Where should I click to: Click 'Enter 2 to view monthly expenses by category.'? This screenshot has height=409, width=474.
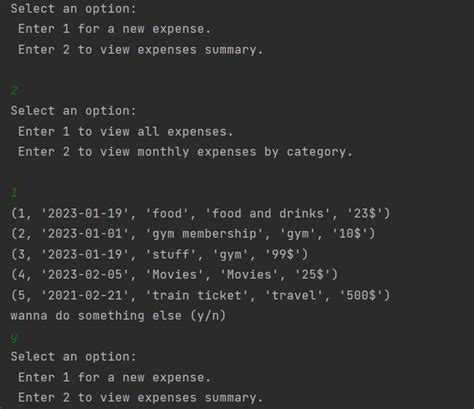click(x=185, y=152)
